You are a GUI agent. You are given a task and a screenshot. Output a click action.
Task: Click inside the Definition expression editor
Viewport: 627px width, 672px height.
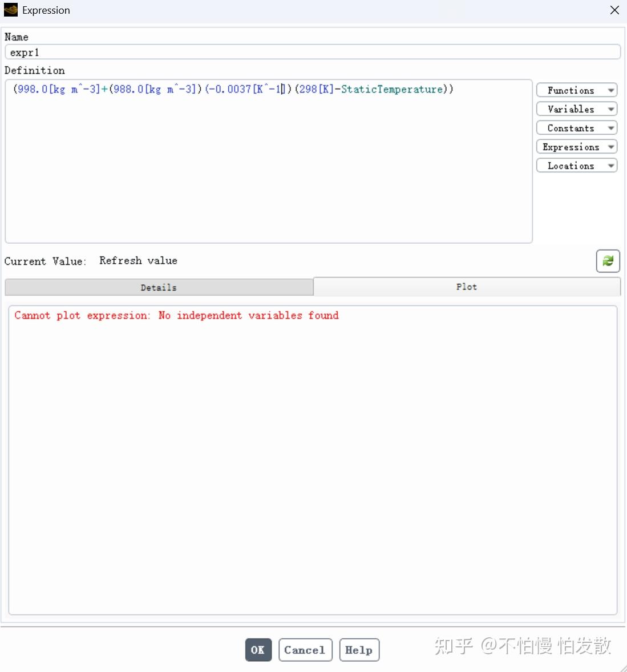click(x=269, y=161)
